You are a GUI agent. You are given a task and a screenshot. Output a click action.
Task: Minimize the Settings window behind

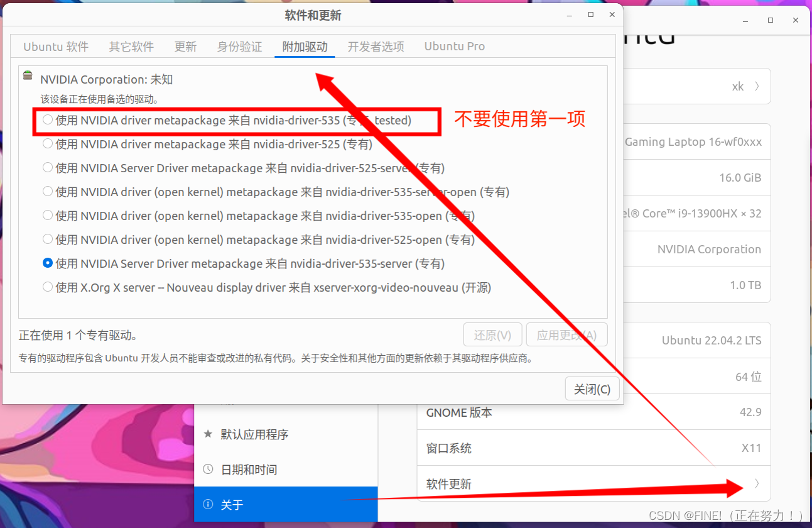click(745, 20)
